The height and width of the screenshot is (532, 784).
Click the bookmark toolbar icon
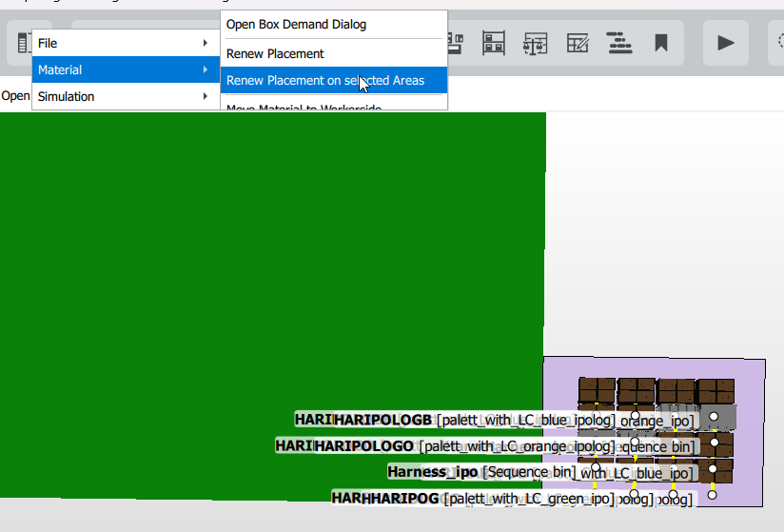coord(660,43)
